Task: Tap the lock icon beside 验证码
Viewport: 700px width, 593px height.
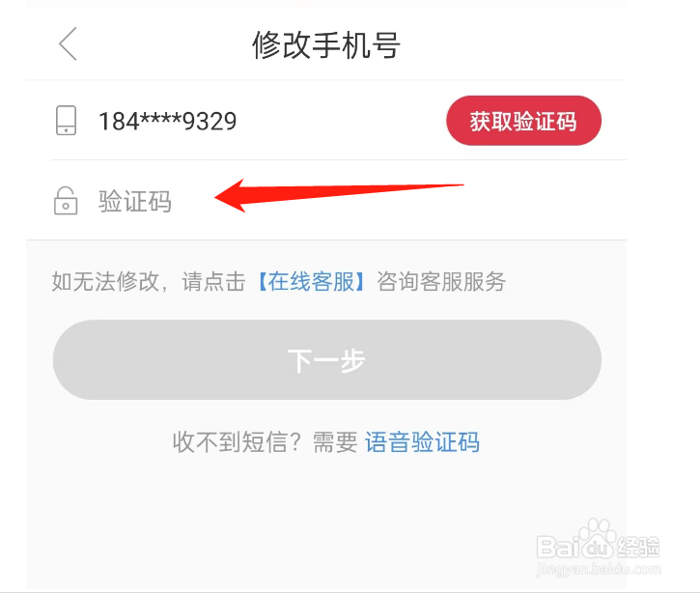Action: point(66,201)
